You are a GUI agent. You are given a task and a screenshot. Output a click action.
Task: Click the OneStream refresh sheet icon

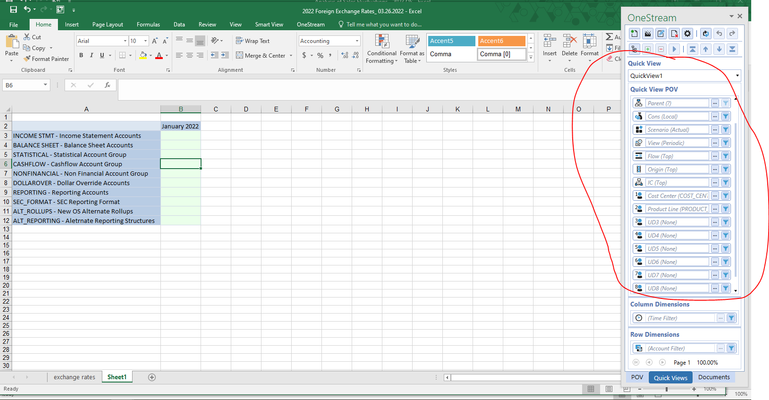click(706, 34)
